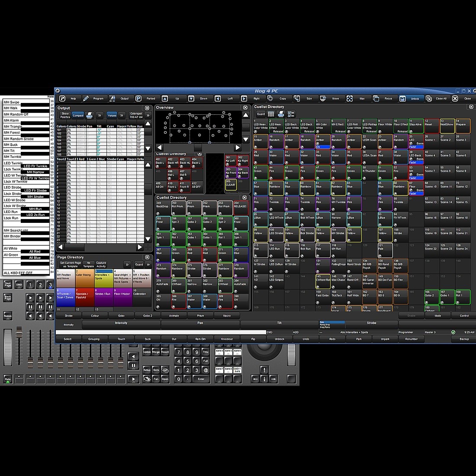Close the Output panel with its X
The image size is (476, 476).
pyautogui.click(x=147, y=108)
